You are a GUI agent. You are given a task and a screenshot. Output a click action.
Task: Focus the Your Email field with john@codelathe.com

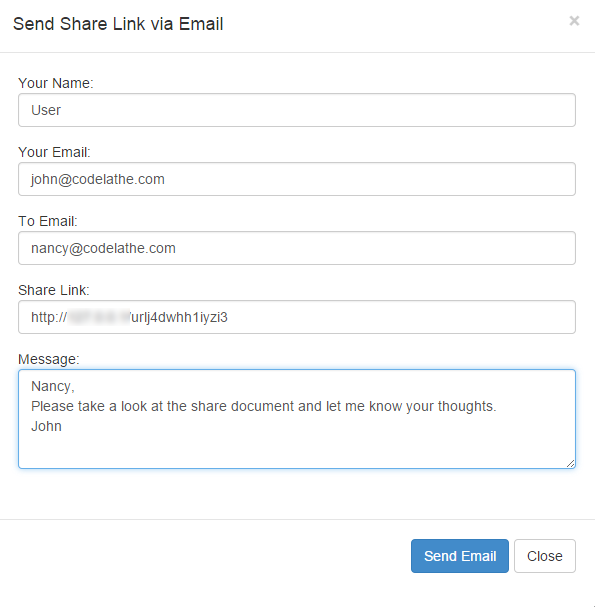click(x=297, y=179)
